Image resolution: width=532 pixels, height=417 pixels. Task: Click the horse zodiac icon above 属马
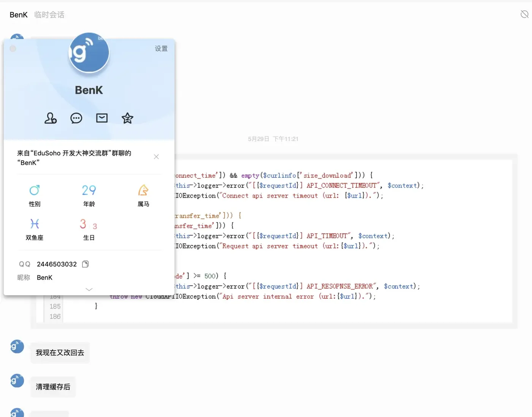click(x=143, y=190)
